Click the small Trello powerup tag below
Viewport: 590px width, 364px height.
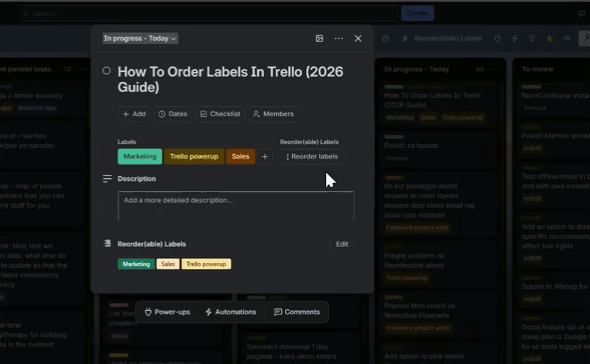pos(206,264)
